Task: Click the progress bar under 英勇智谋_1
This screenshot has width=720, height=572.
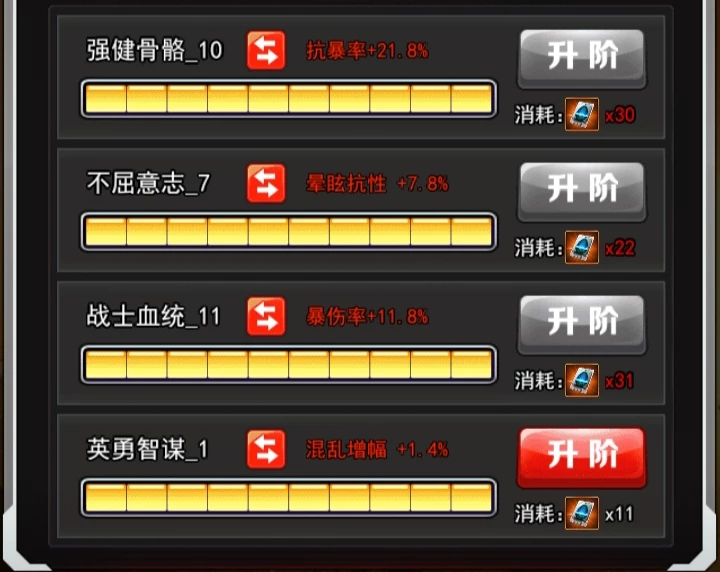Action: click(289, 498)
